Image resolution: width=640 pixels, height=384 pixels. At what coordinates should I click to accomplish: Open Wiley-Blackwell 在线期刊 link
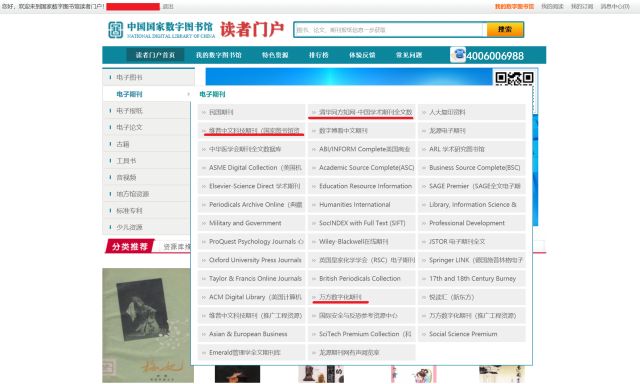tap(353, 242)
